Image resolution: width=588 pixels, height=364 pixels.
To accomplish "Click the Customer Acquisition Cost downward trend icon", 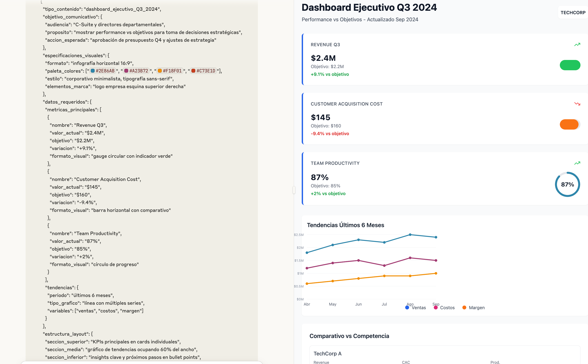I will (x=577, y=104).
